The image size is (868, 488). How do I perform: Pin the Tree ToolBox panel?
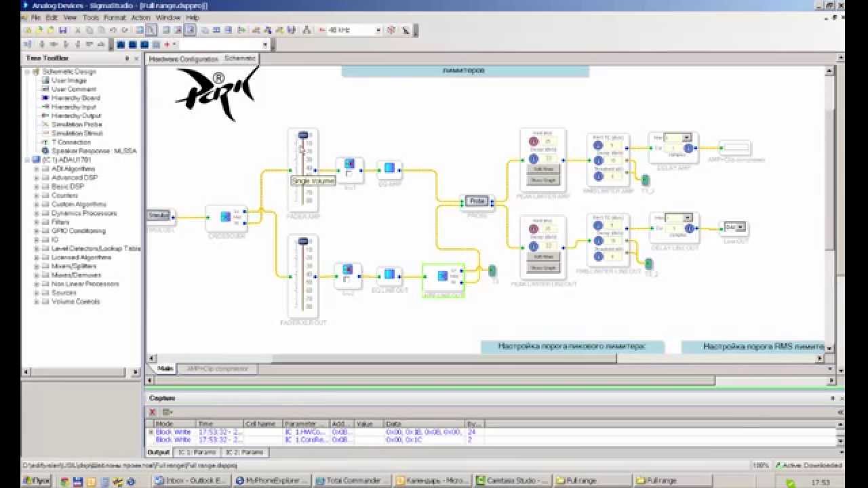pyautogui.click(x=127, y=58)
